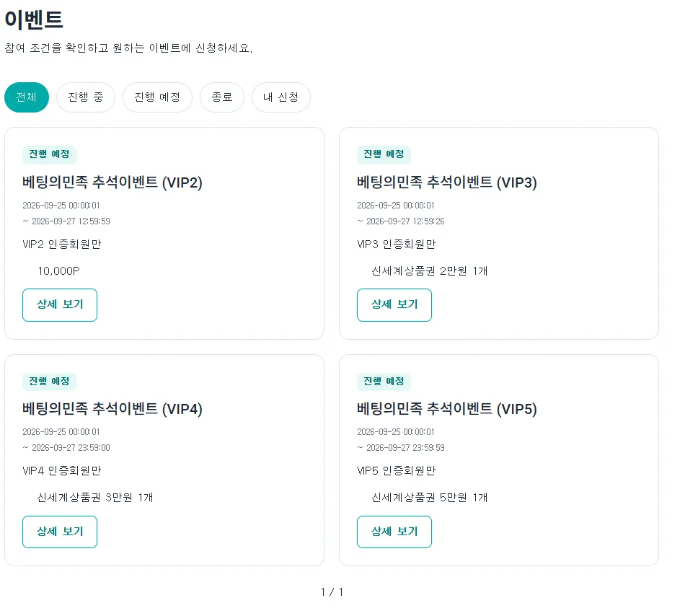The image size is (698, 616).
Task: Click the 1 / 1 page indicator
Action: pos(332,592)
